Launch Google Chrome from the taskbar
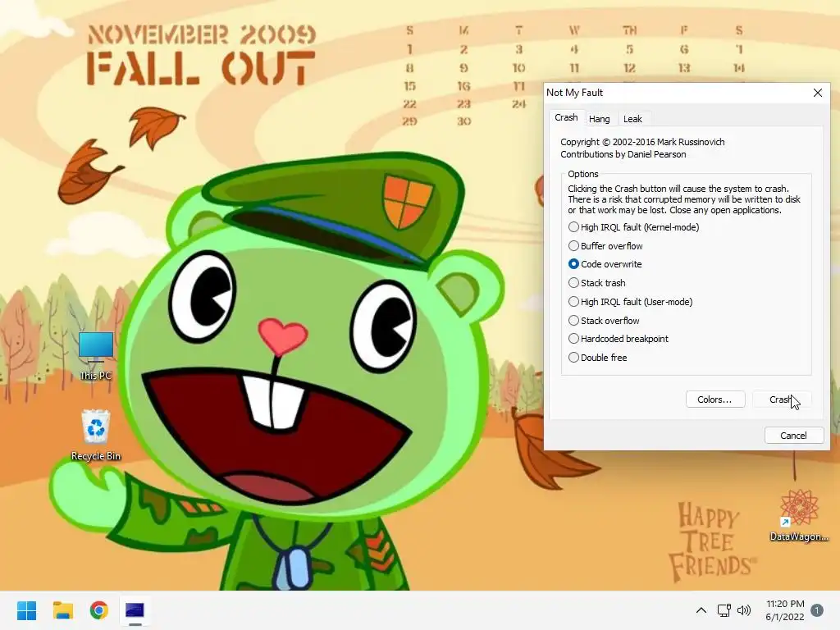This screenshot has width=840, height=630. click(99, 610)
